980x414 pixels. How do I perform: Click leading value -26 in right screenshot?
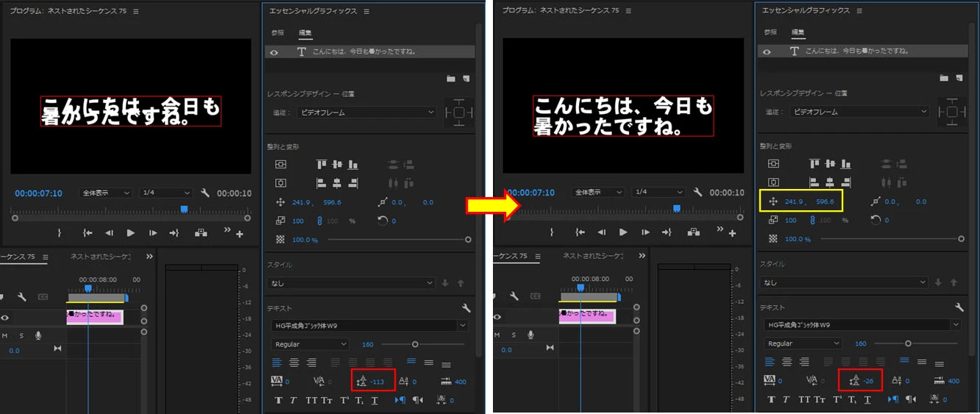tap(870, 381)
